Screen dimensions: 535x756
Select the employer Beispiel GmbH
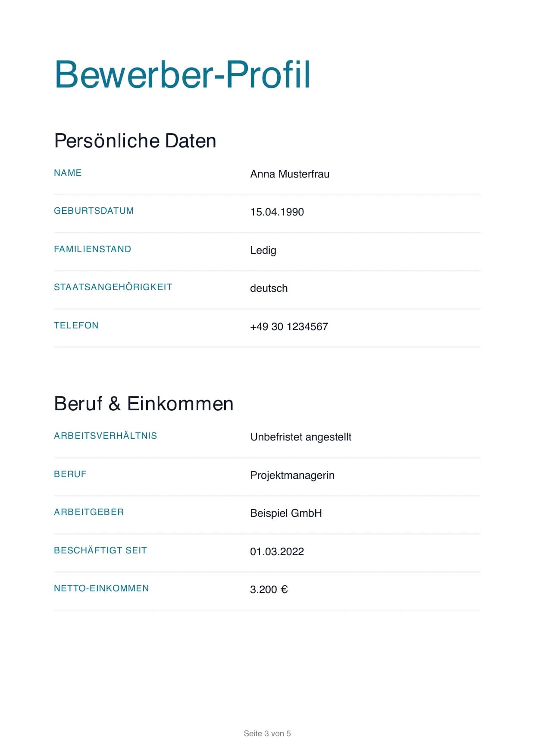[x=286, y=513]
